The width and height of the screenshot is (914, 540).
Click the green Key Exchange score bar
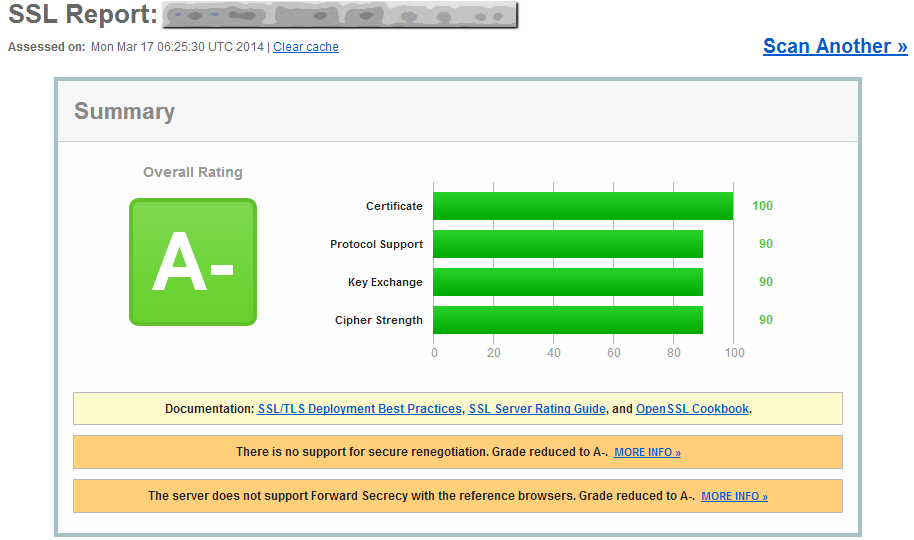[568, 282]
